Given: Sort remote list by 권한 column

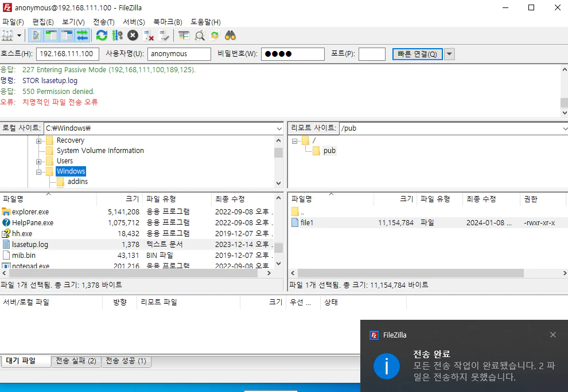Looking at the screenshot, I should tap(542, 199).
